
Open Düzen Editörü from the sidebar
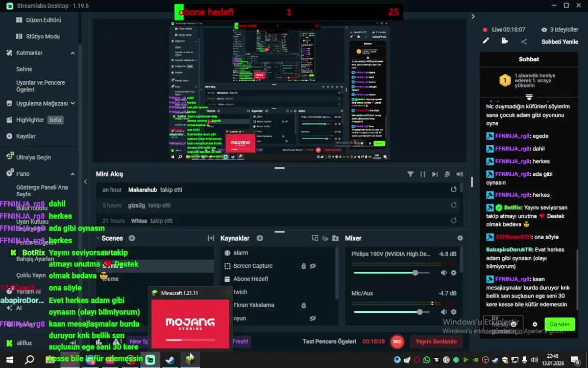(x=39, y=20)
